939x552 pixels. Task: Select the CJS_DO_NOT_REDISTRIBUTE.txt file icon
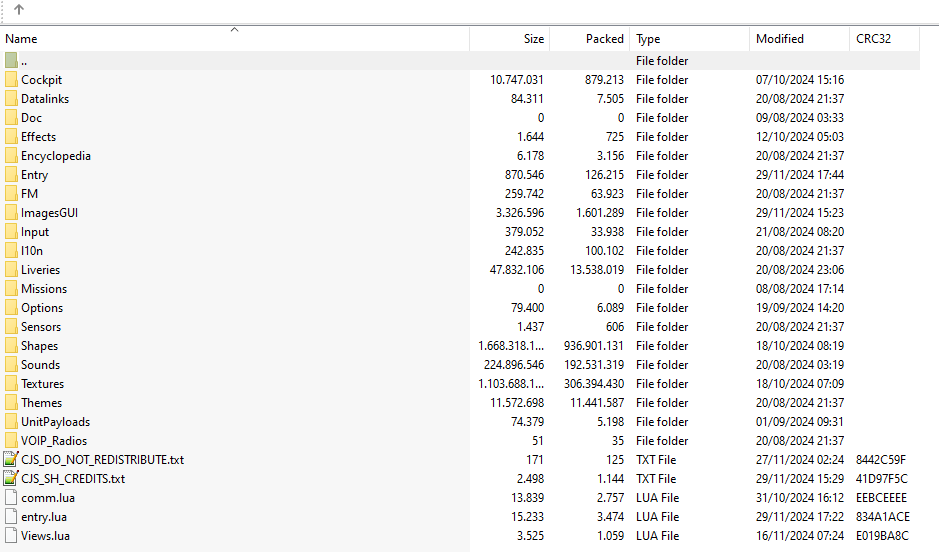[x=11, y=459]
